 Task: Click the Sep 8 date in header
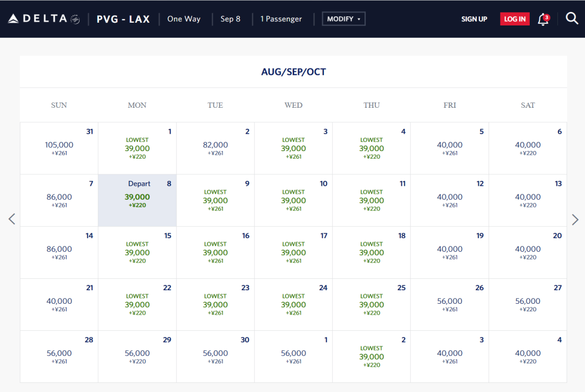pyautogui.click(x=230, y=19)
